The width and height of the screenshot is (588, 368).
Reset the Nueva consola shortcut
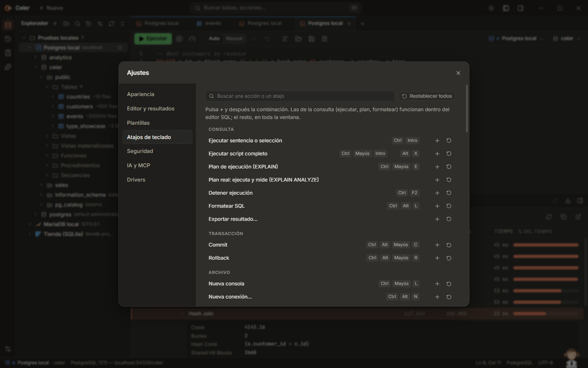[x=449, y=284]
